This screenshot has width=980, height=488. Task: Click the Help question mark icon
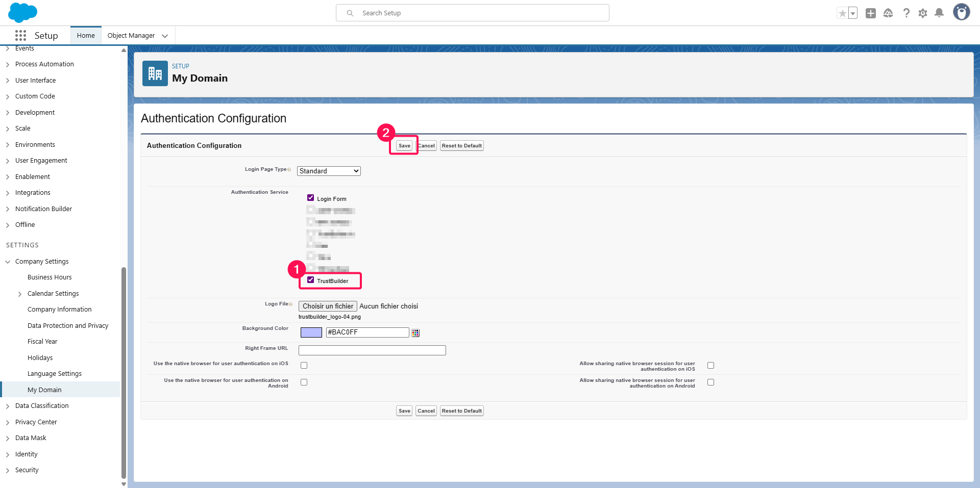tap(906, 13)
